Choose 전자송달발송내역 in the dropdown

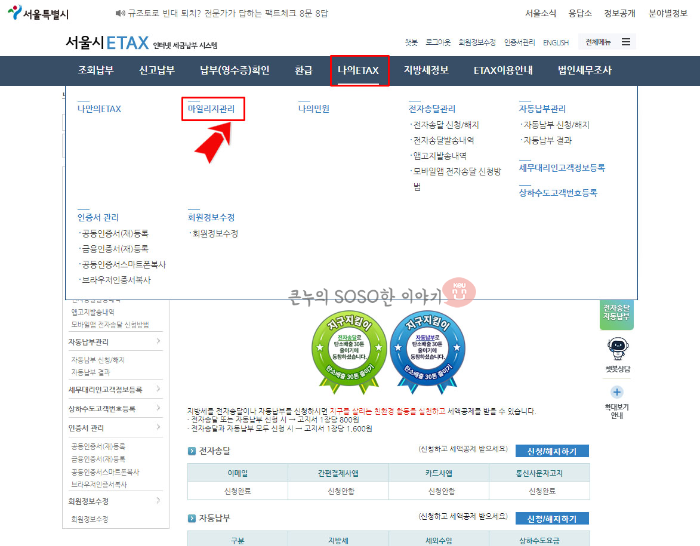point(443,141)
